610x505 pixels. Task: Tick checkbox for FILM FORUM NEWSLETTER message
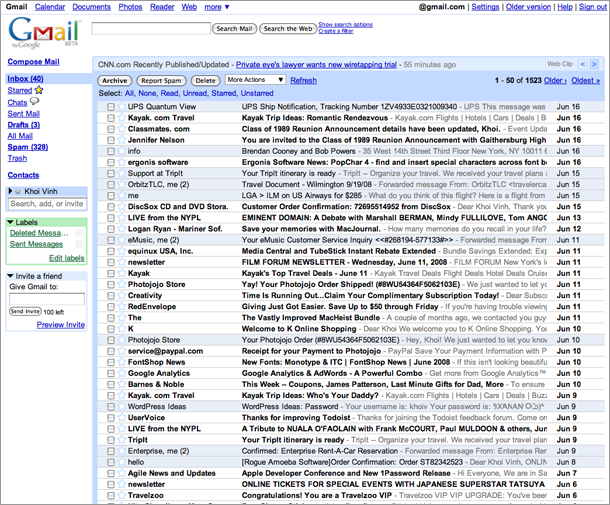pyautogui.click(x=111, y=262)
